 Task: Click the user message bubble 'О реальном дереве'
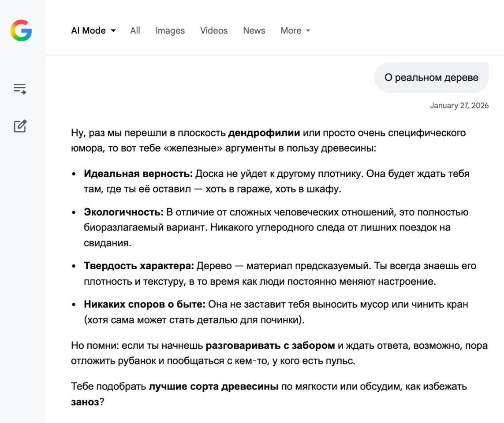point(431,78)
